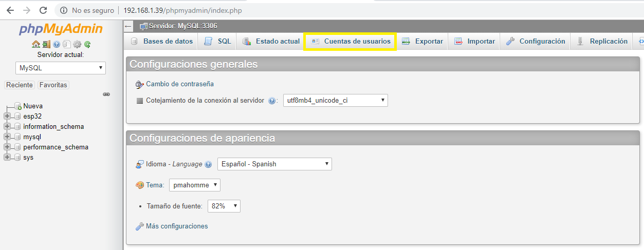
Task: Open the Servidor actual MySQL dropdown
Action: click(x=61, y=68)
